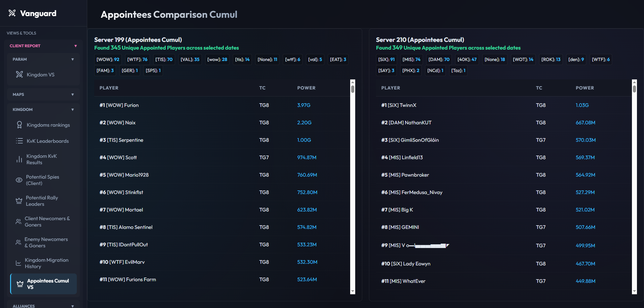This screenshot has width=644, height=308.
Task: Collapse the MAPS section arrow
Action: [x=72, y=95]
